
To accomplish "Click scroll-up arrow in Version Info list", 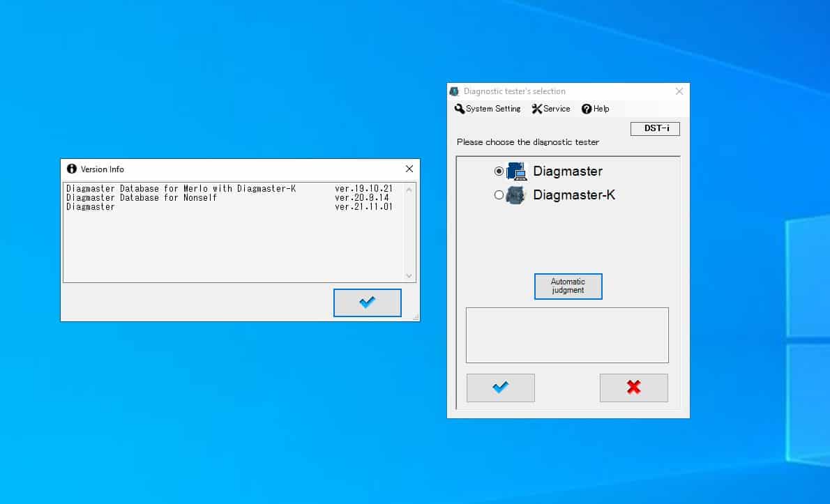I will (409, 190).
